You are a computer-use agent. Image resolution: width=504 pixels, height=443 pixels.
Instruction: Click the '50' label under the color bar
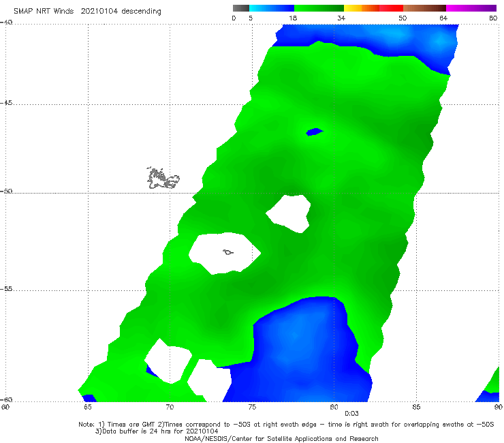[403, 18]
